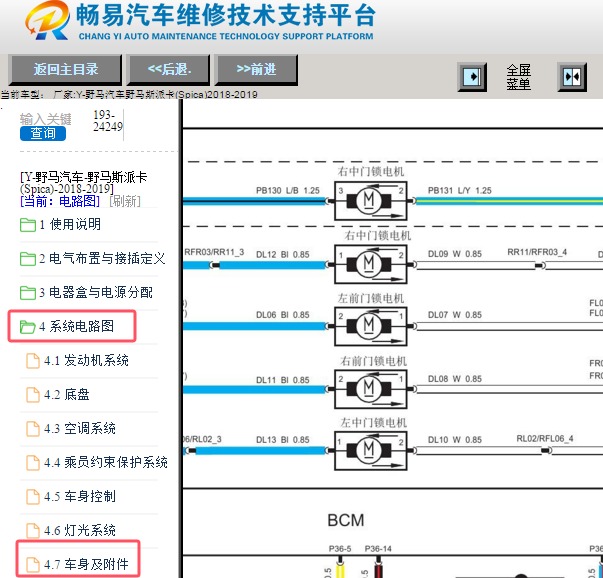
Task: Click BCM pin label P36-5
Action: [340, 549]
